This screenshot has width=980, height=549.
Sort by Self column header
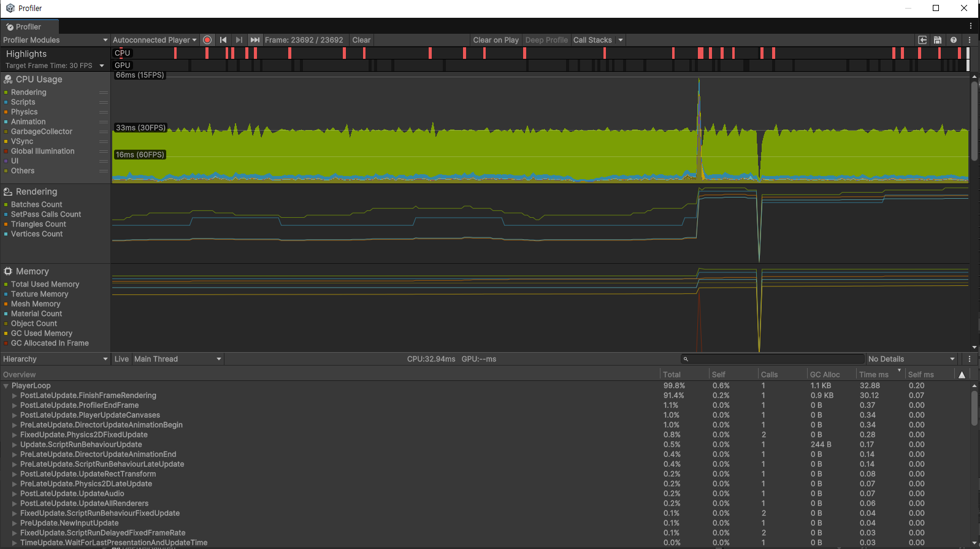[733, 375]
